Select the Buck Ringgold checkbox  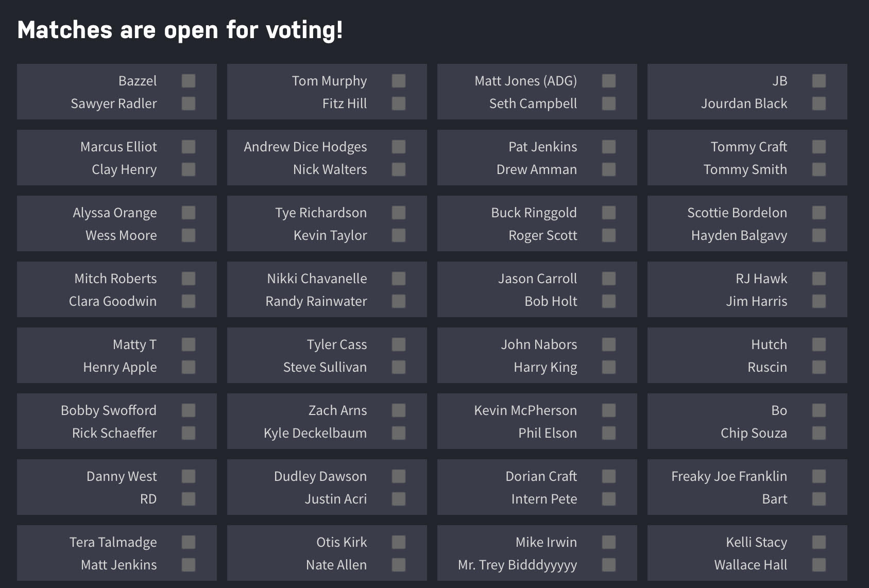(609, 213)
